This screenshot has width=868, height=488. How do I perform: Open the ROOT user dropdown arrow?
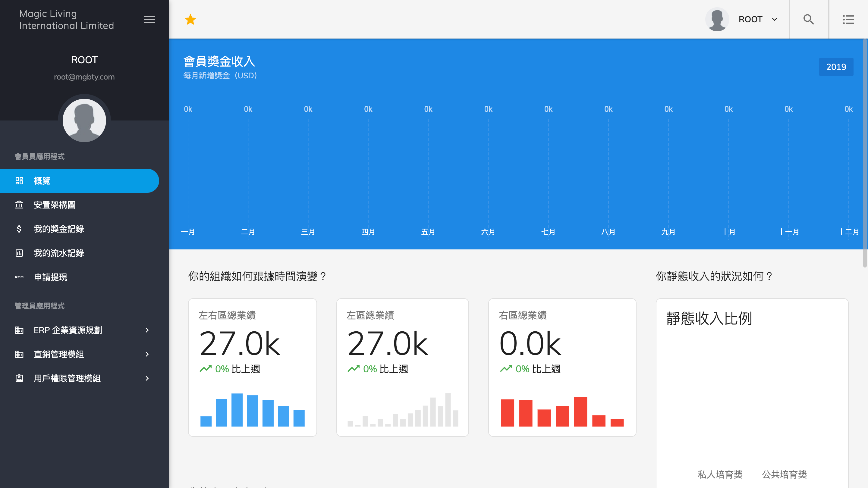pos(775,20)
